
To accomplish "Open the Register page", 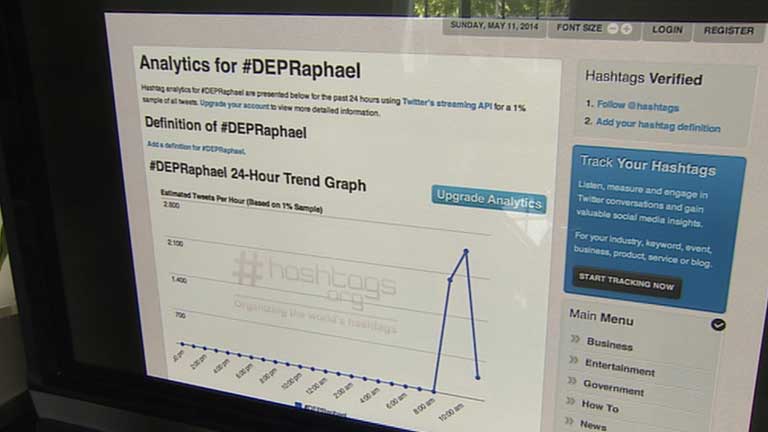I will pos(728,31).
